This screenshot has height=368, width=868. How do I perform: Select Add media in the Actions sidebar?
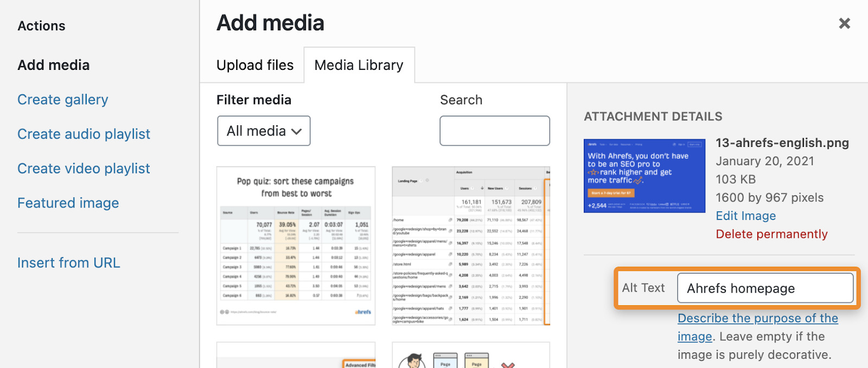point(53,65)
